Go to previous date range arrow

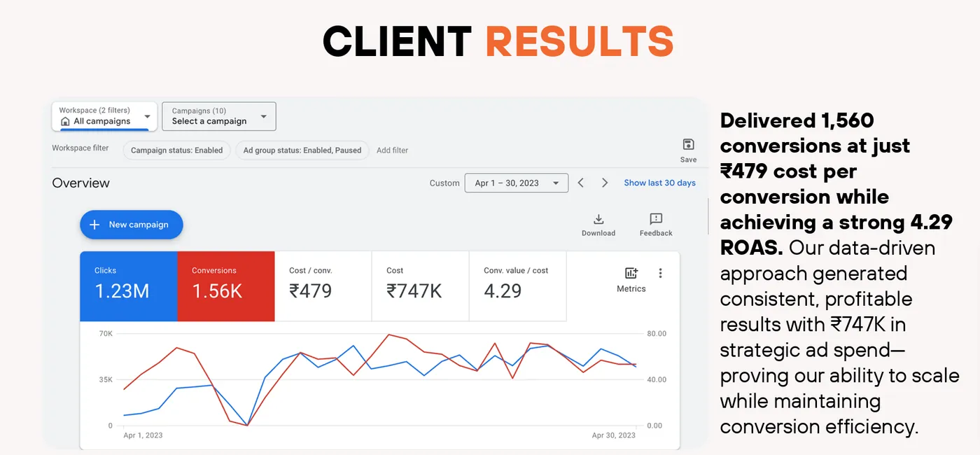pyautogui.click(x=581, y=183)
